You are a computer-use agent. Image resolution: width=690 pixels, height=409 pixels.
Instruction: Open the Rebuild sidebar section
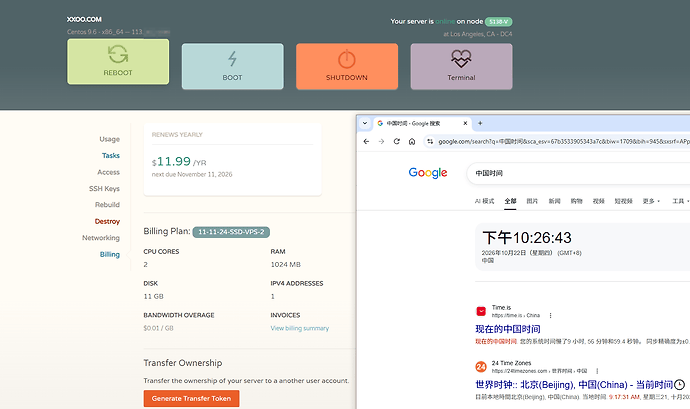pos(107,205)
